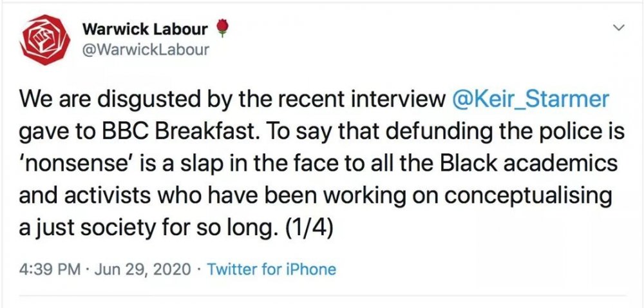The width and height of the screenshot is (644, 308).
Task: Visit the @WarwickLabour handle
Action: 146,49
